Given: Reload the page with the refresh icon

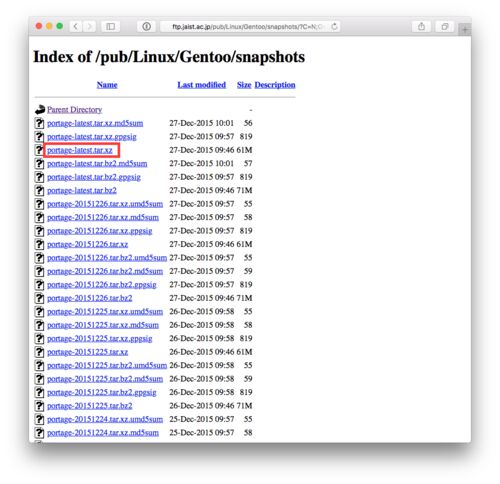Looking at the screenshot, I should tap(334, 26).
